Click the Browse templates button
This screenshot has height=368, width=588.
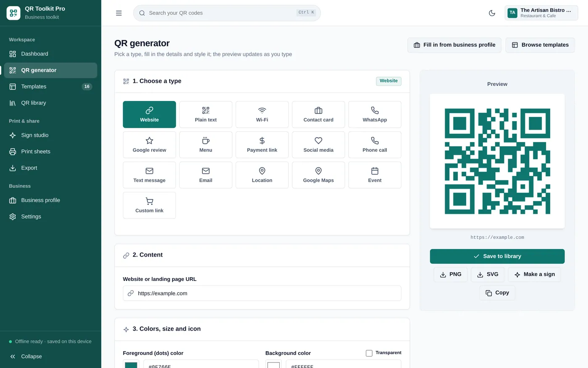pyautogui.click(x=540, y=45)
